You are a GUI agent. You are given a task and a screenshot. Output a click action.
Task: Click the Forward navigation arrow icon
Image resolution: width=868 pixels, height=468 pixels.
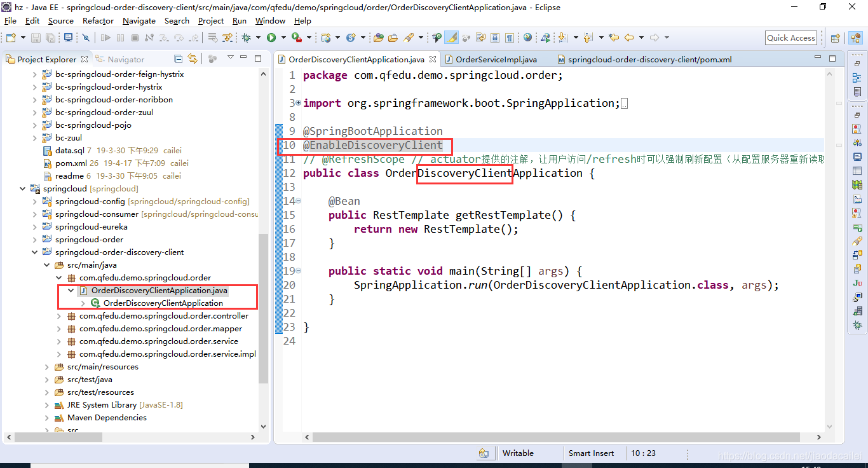[x=654, y=38]
